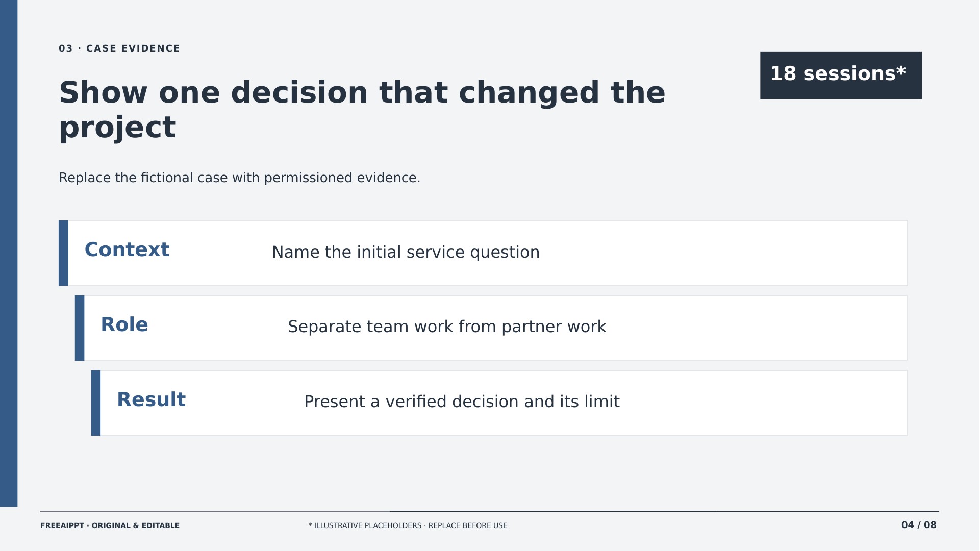The height and width of the screenshot is (551, 980).
Task: Select the 'Context' row heading
Action: point(127,250)
